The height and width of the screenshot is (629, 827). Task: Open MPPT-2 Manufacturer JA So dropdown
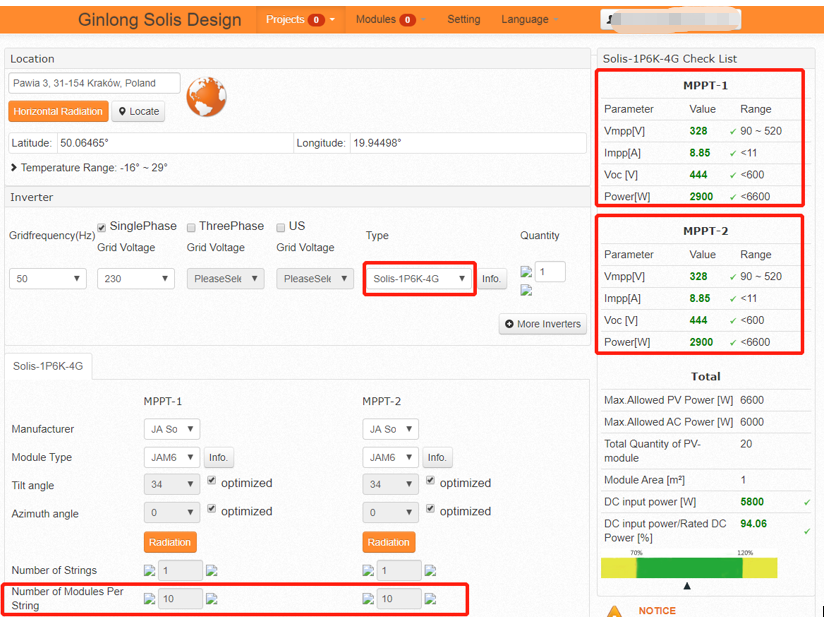pyautogui.click(x=390, y=429)
